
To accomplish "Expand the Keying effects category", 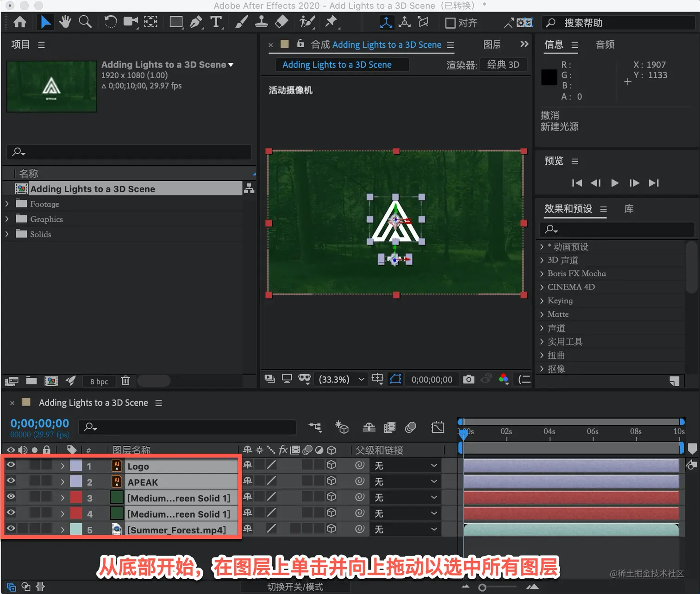I will tap(542, 301).
